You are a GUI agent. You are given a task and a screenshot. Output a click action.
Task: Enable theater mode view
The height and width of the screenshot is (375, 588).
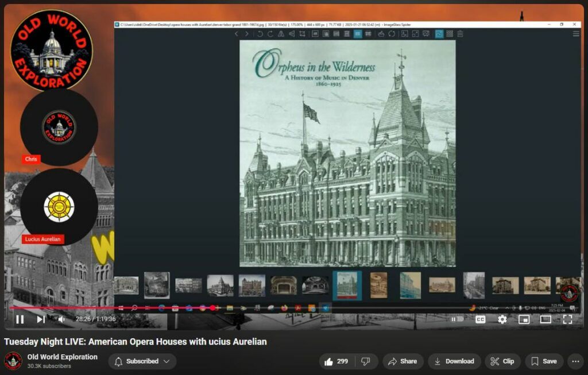tap(546, 319)
